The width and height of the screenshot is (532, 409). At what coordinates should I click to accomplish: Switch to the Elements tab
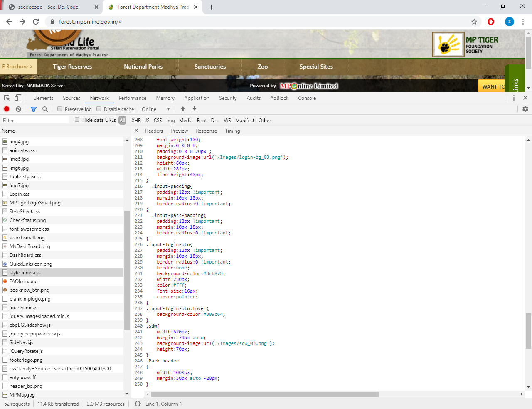coord(43,98)
